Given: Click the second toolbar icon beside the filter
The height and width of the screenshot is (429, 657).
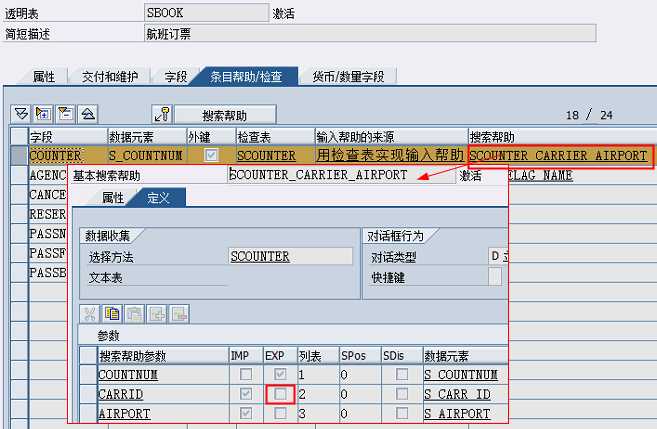Looking at the screenshot, I should click(43, 114).
